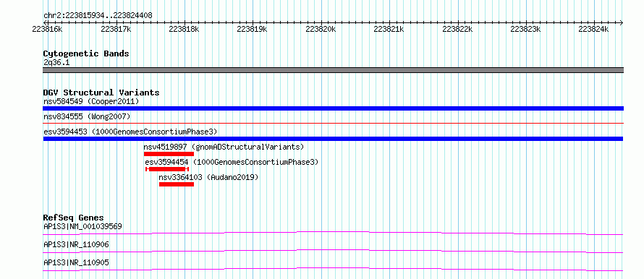Click the nsv584549 (Cooper2011) variant label

[91, 101]
